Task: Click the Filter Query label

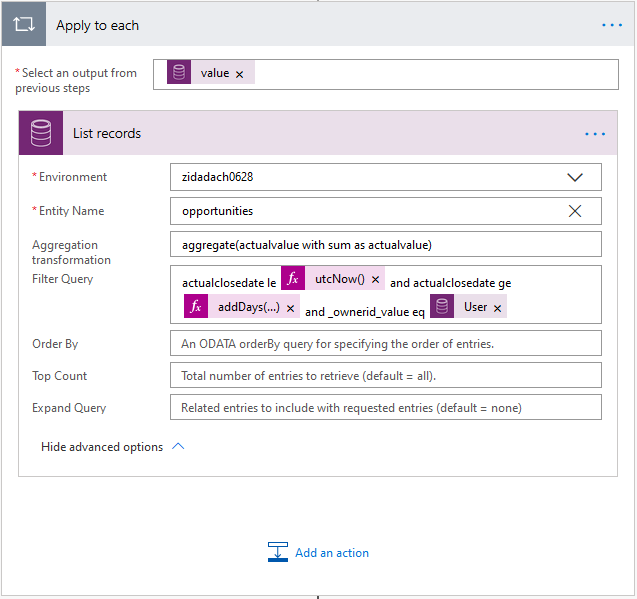Action: (x=63, y=279)
